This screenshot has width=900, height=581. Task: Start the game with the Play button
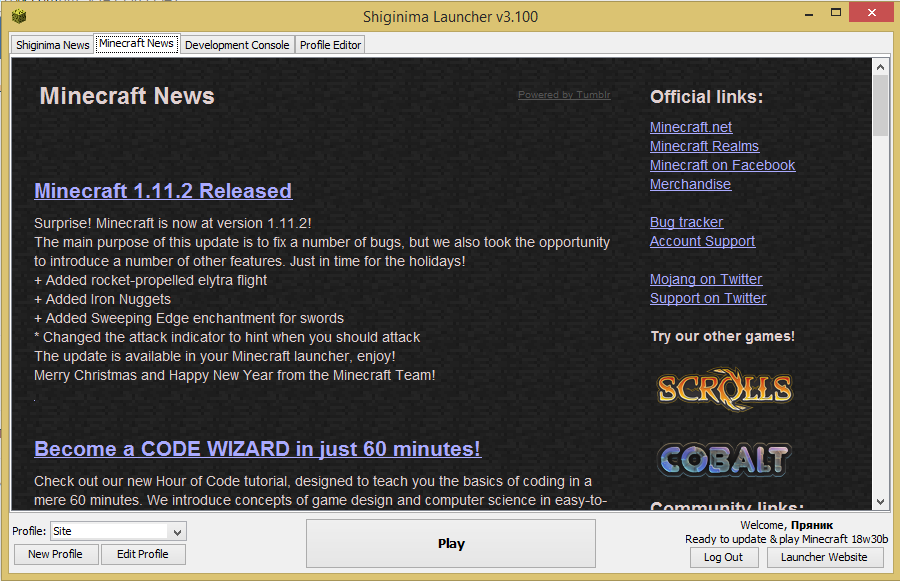(x=451, y=544)
